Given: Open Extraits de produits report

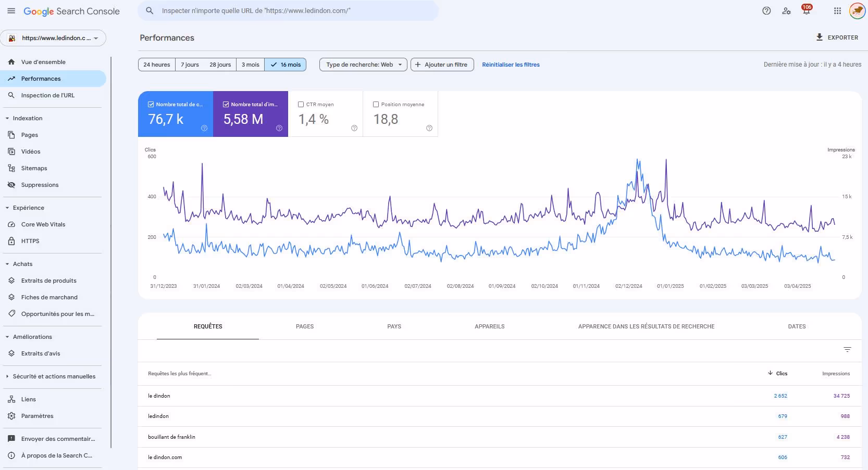Looking at the screenshot, I should pos(54,281).
